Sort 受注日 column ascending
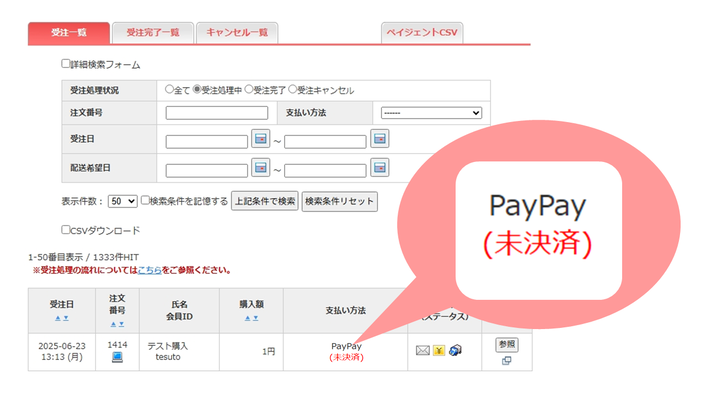This screenshot has width=720, height=405. click(x=58, y=318)
